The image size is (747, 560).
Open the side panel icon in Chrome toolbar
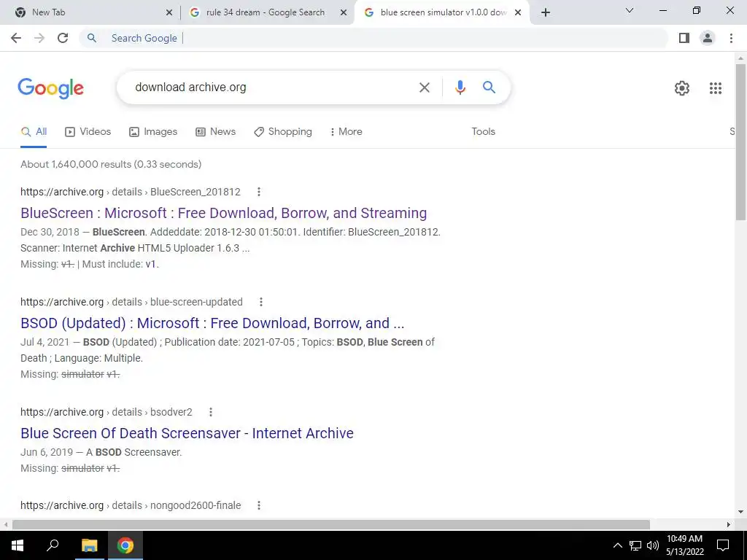[x=684, y=38]
